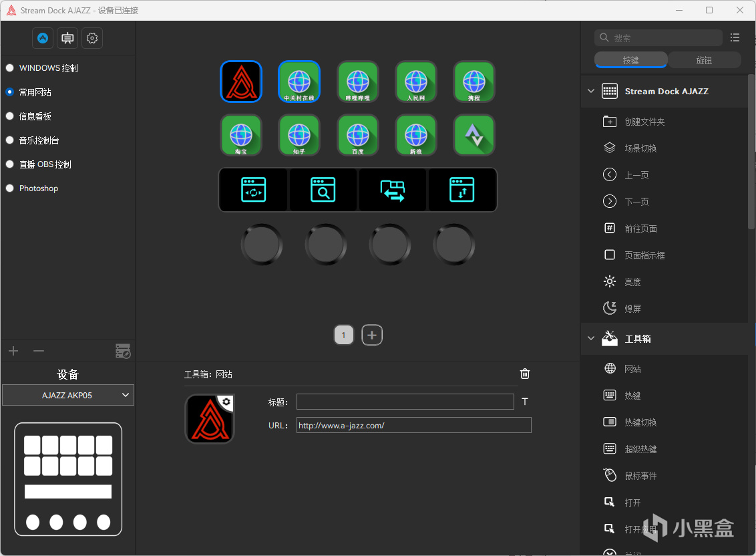Go to page 1
756x556 pixels.
(x=344, y=335)
